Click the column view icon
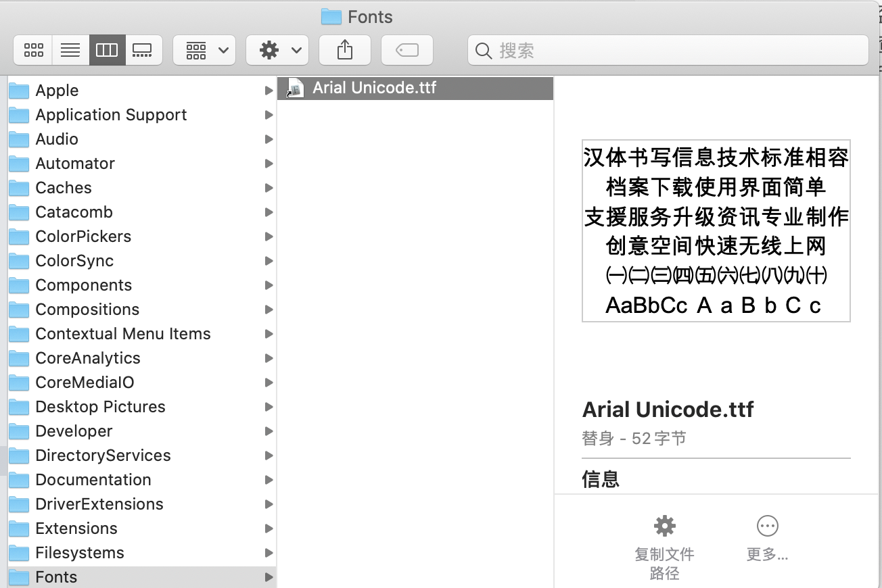This screenshot has height=588, width=882. [x=107, y=49]
